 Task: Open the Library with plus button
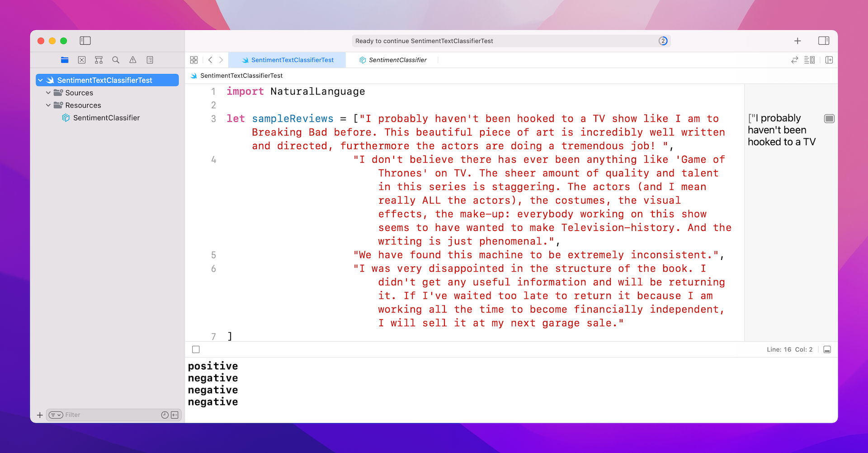point(797,41)
